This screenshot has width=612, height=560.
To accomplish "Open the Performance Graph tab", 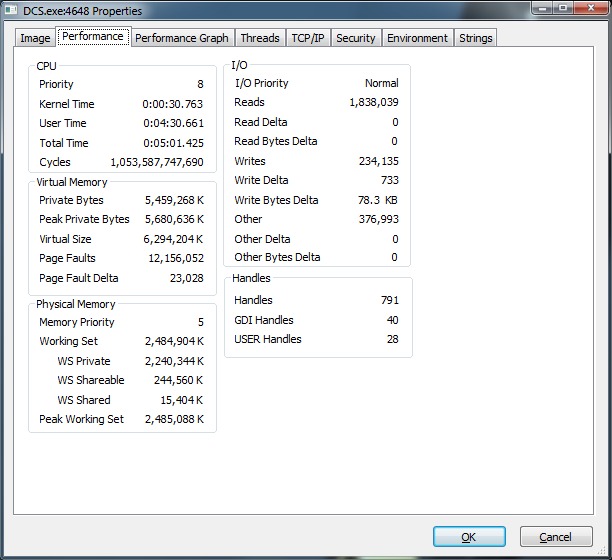I will pos(182,38).
